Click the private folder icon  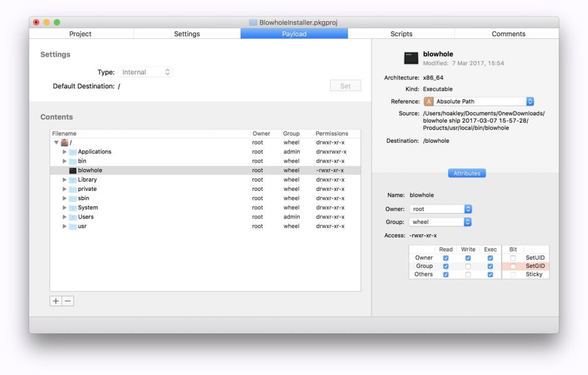coord(74,188)
